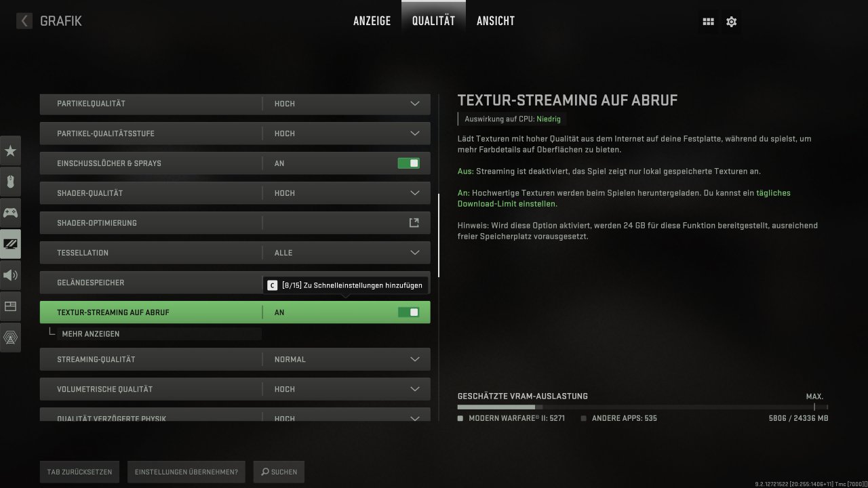Switch to the Ansicht tab
The image size is (868, 488).
pos(496,21)
